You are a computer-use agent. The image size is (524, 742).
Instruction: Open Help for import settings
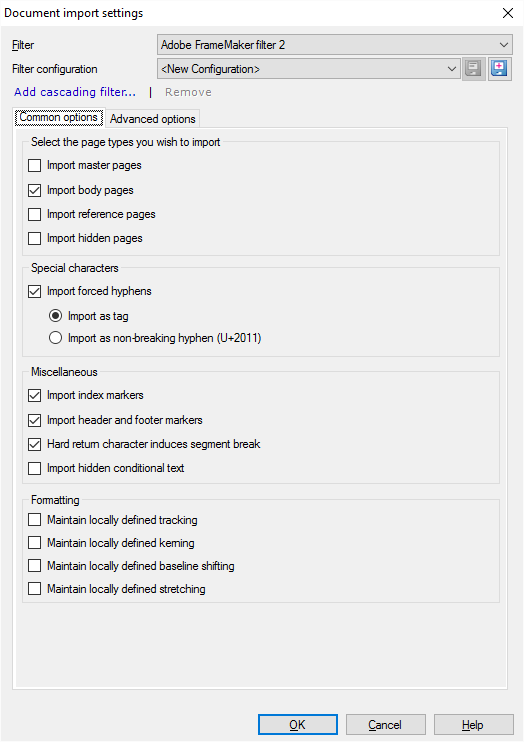click(x=473, y=724)
